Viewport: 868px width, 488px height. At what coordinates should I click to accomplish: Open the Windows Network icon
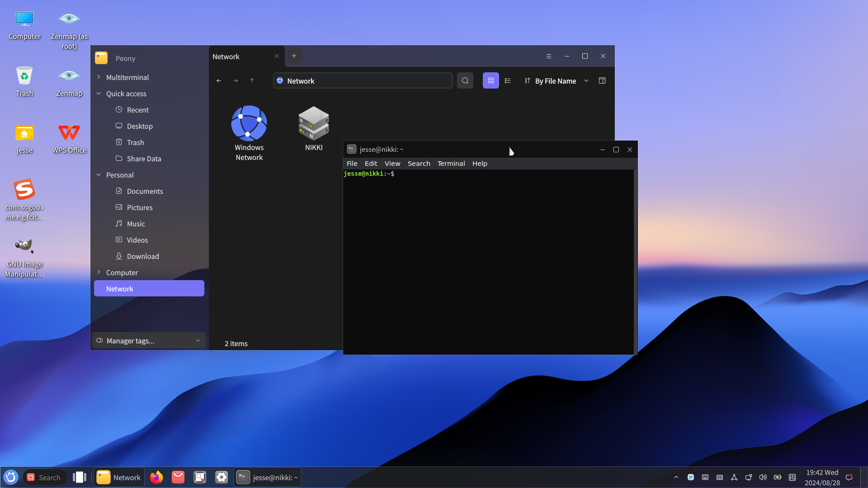tap(249, 133)
